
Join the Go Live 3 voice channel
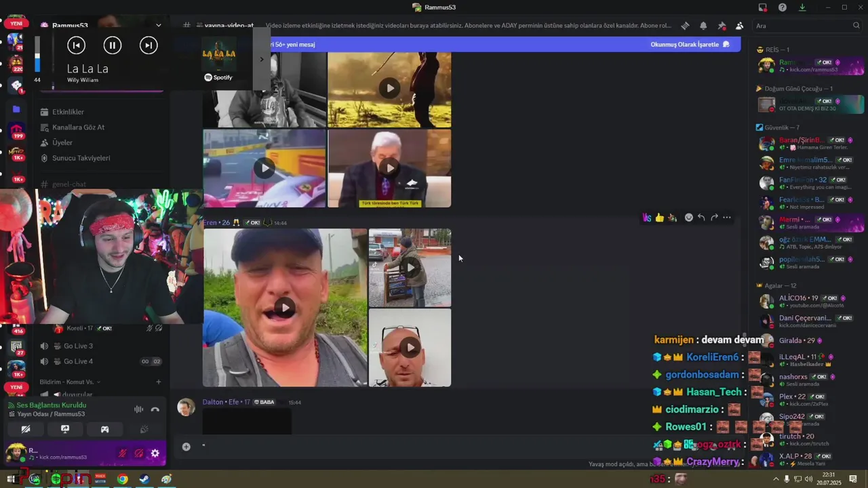coord(78,346)
